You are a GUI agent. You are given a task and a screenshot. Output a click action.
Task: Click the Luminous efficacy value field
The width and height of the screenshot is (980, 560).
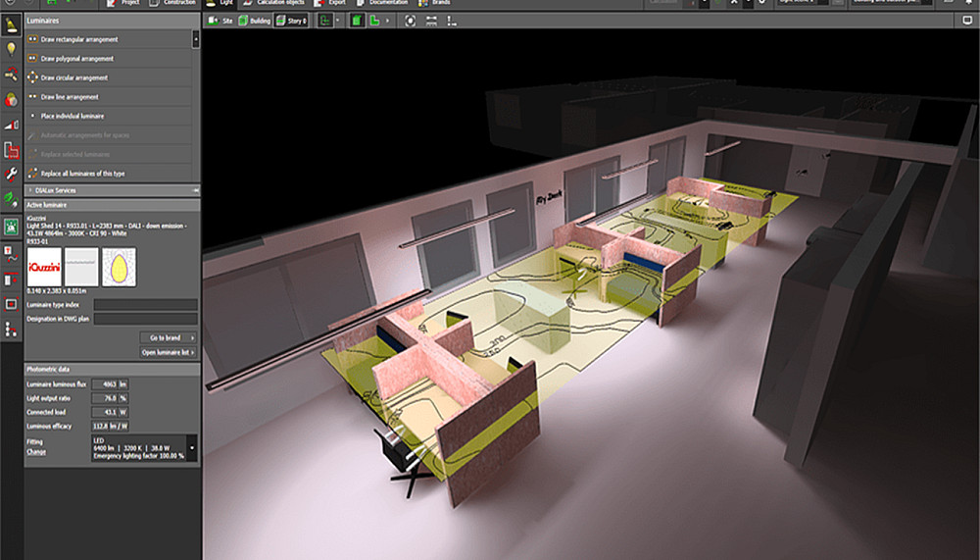110,426
